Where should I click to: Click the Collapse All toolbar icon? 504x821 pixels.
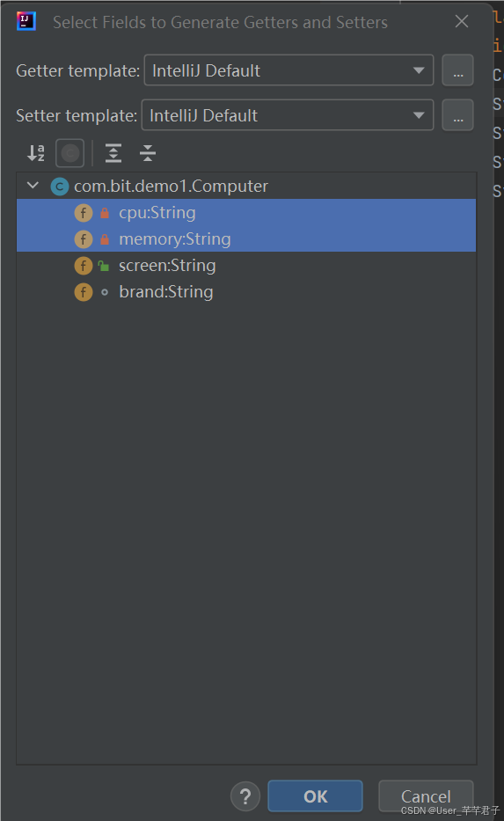point(148,153)
